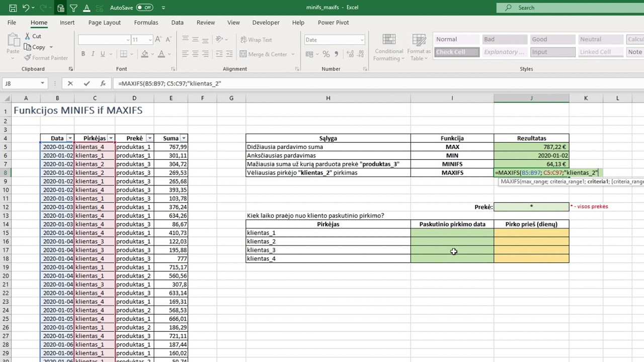Apply the Font Color in the Font group
The width and height of the screenshot is (644, 362).
point(162,54)
